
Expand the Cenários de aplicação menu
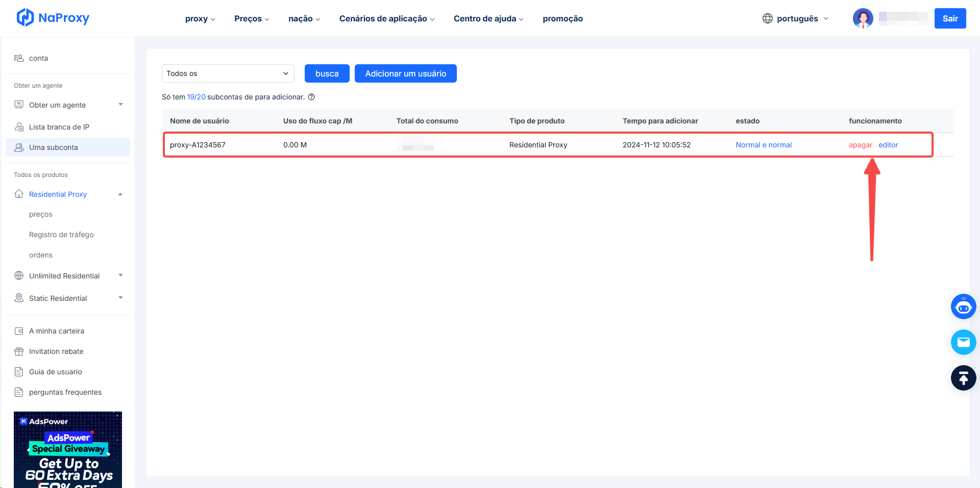pyautogui.click(x=387, y=19)
